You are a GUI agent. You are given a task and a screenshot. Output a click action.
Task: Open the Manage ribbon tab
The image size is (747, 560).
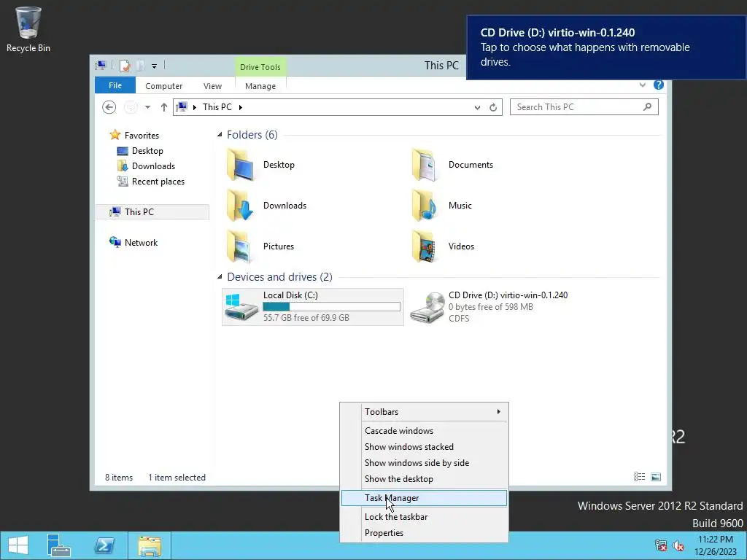(x=260, y=86)
